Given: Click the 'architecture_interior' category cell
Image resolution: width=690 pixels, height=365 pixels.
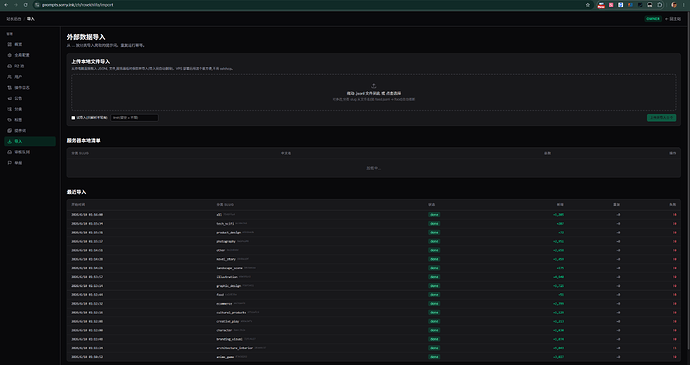Looking at the screenshot, I should (x=235, y=348).
